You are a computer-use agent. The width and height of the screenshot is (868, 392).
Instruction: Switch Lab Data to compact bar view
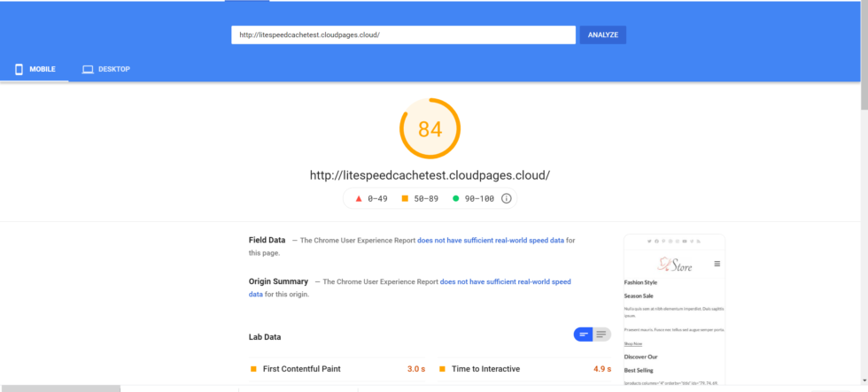[x=583, y=334]
